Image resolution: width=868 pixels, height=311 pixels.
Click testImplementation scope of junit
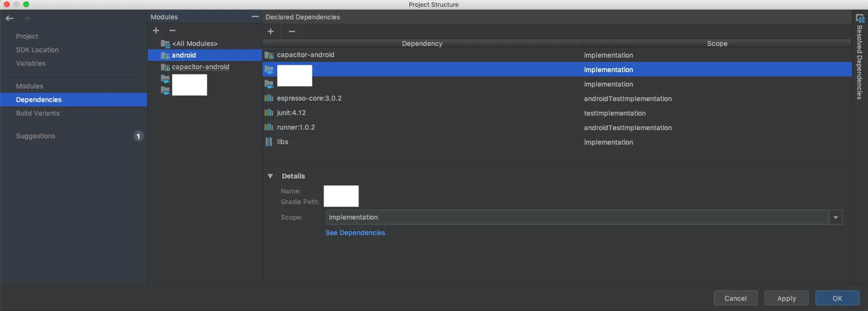click(x=615, y=113)
